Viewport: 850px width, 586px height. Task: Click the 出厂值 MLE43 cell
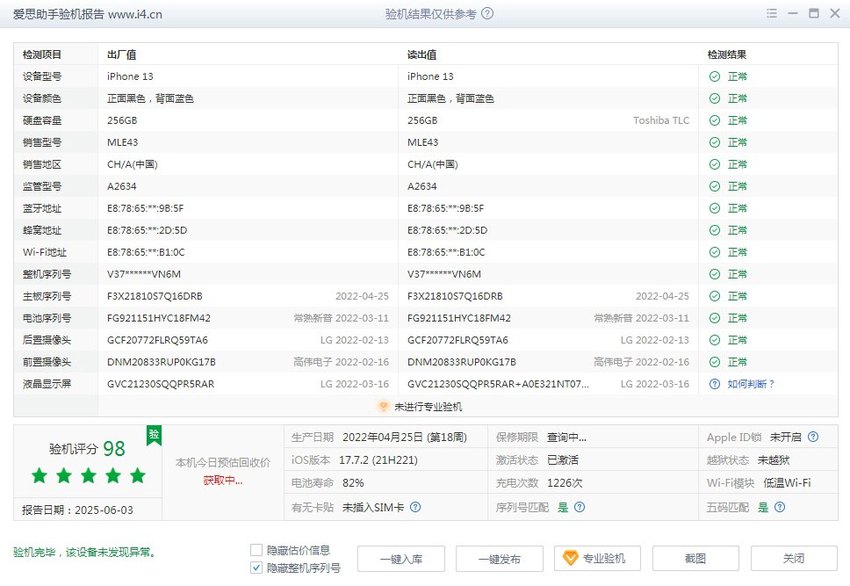pyautogui.click(x=123, y=143)
